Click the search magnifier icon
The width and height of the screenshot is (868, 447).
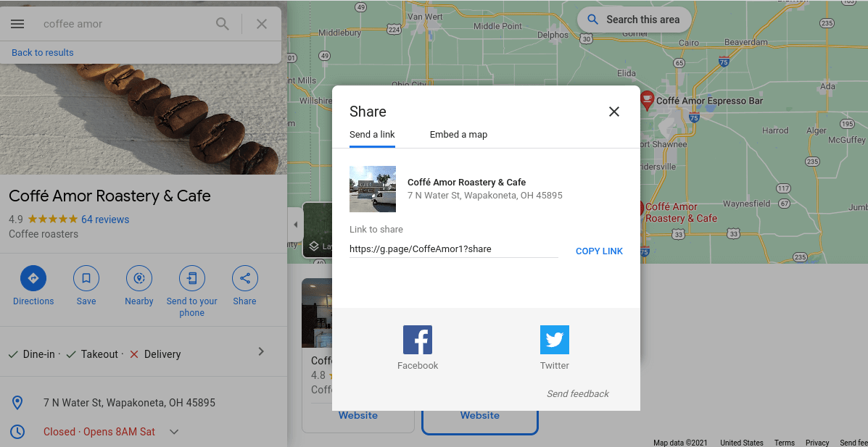pos(223,24)
